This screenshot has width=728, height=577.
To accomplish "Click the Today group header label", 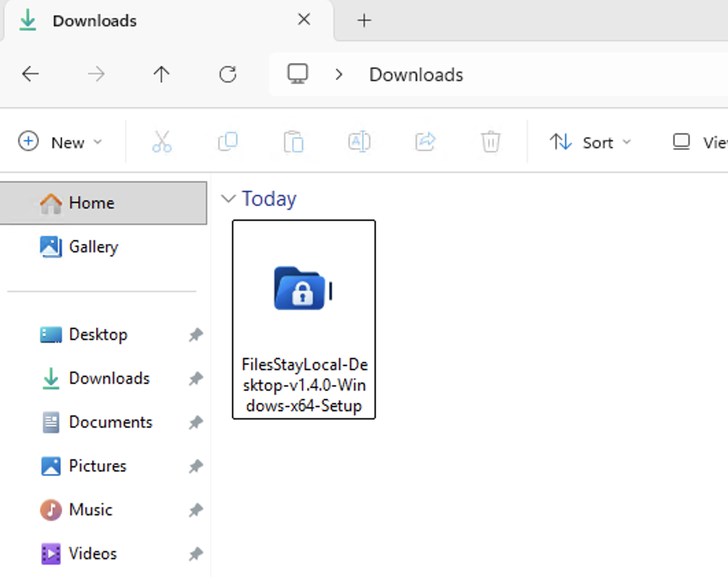I will point(269,199).
